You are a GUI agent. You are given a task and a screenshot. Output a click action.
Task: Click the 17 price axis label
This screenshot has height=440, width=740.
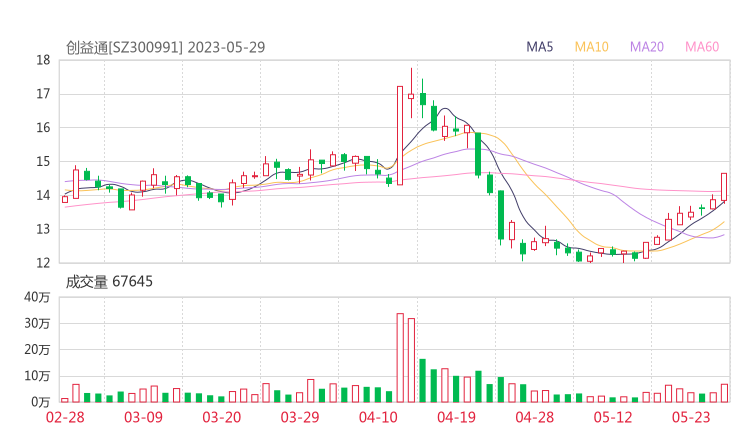pos(43,94)
